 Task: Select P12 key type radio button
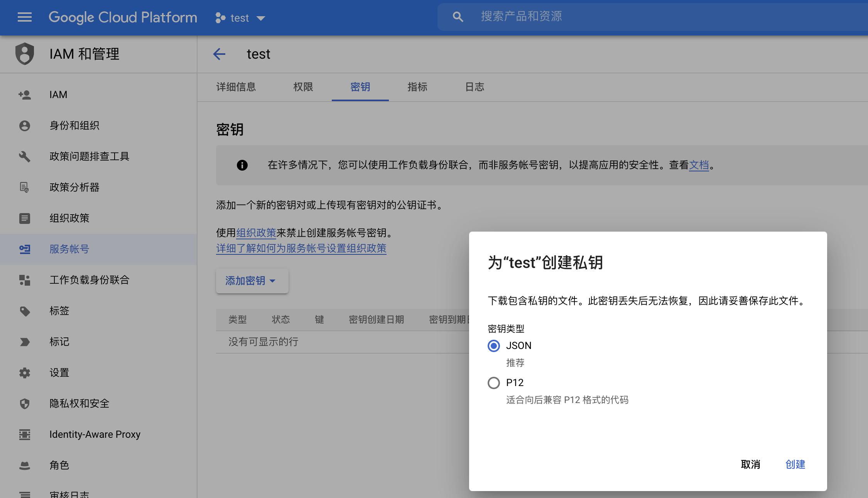(494, 382)
